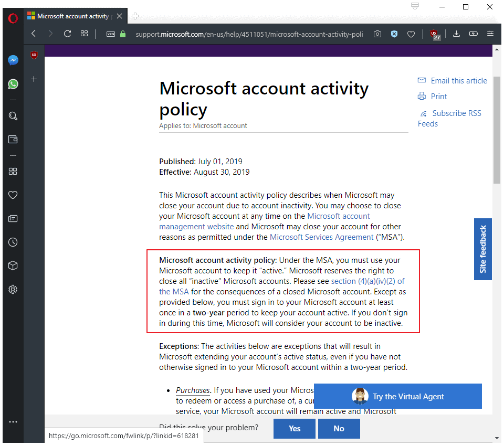
Task: Open the Crypto Wallet sidebar icon
Action: pos(13,140)
